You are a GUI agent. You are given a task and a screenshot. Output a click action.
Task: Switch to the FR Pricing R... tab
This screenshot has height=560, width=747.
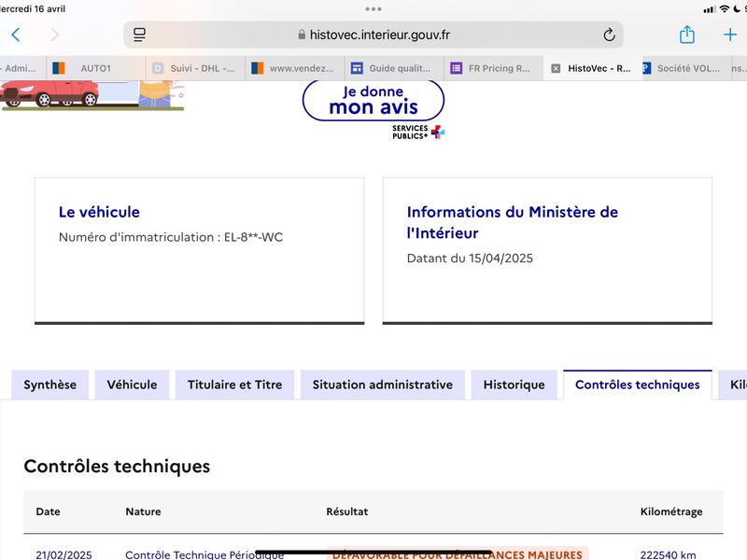click(x=494, y=68)
